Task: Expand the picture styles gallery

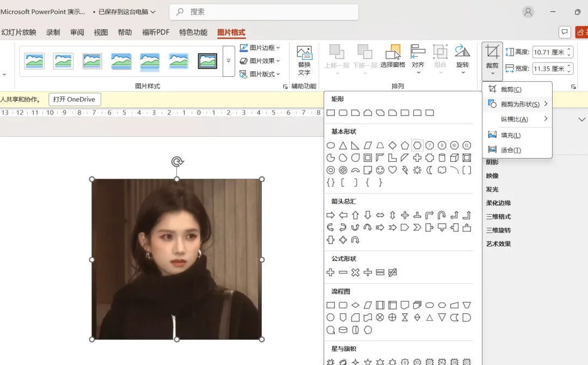Action: tap(228, 61)
